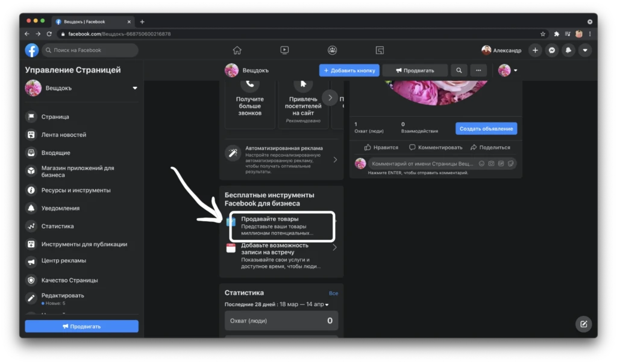The width and height of the screenshot is (617, 364).
Task: Click the facebook.com address bar
Action: point(303,34)
